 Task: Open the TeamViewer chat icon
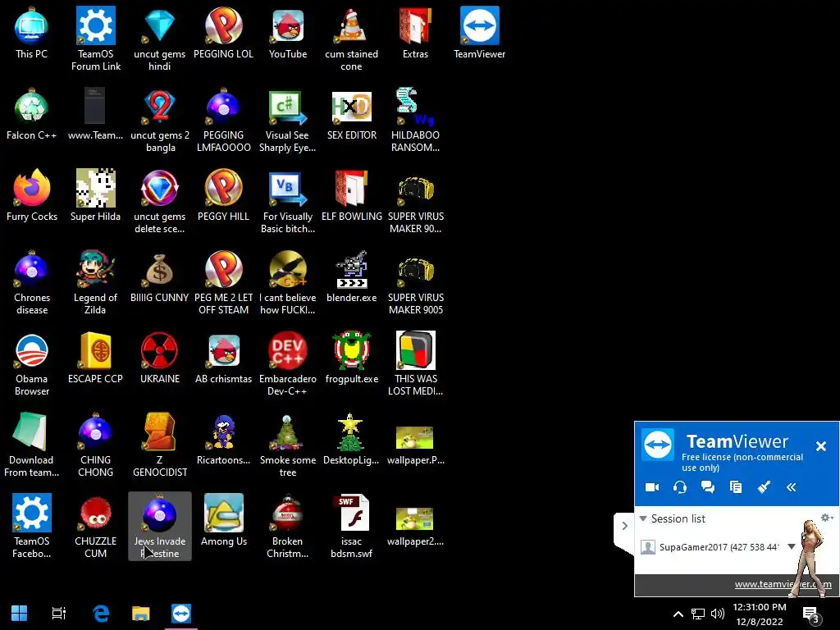708,487
